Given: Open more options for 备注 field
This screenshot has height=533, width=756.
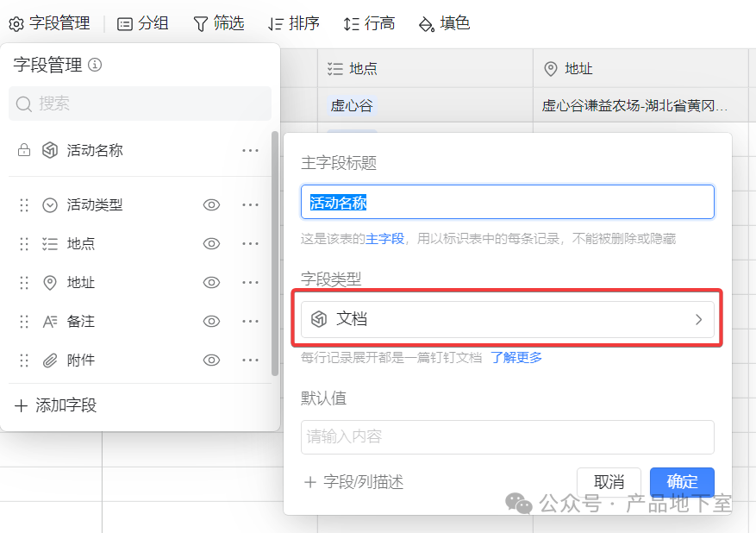Looking at the screenshot, I should click(250, 322).
